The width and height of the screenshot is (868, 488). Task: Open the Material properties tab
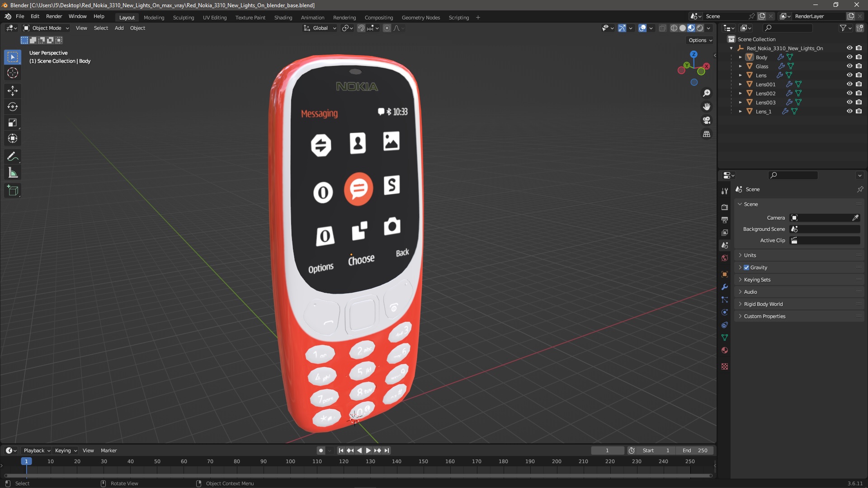[x=725, y=351]
